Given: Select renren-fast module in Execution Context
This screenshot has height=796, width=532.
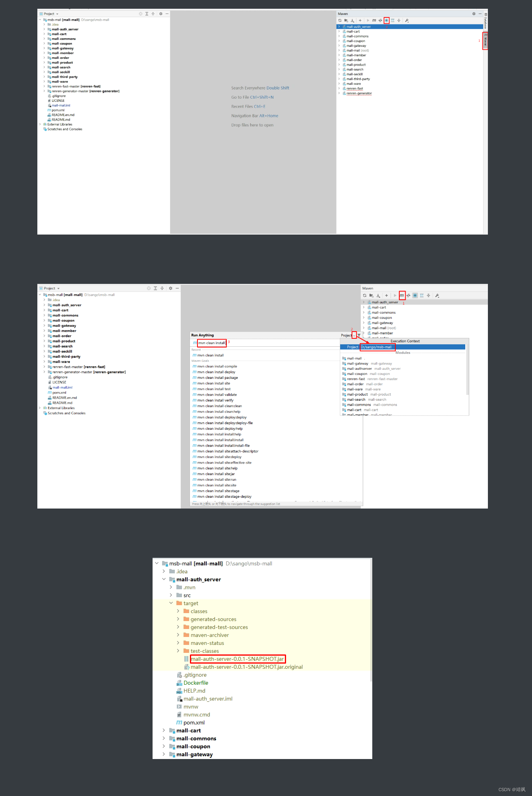Looking at the screenshot, I should coord(369,379).
